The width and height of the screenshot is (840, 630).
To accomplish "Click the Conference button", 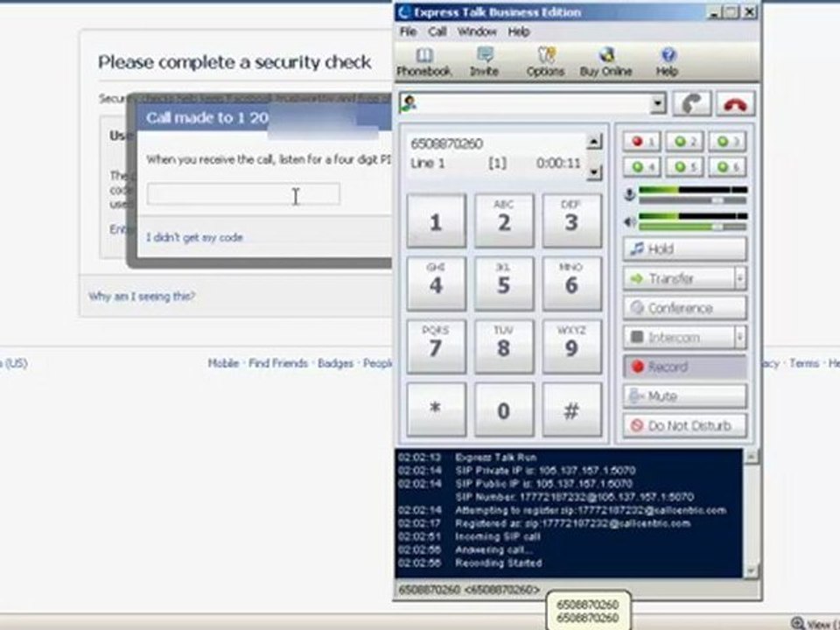I will coord(684,308).
